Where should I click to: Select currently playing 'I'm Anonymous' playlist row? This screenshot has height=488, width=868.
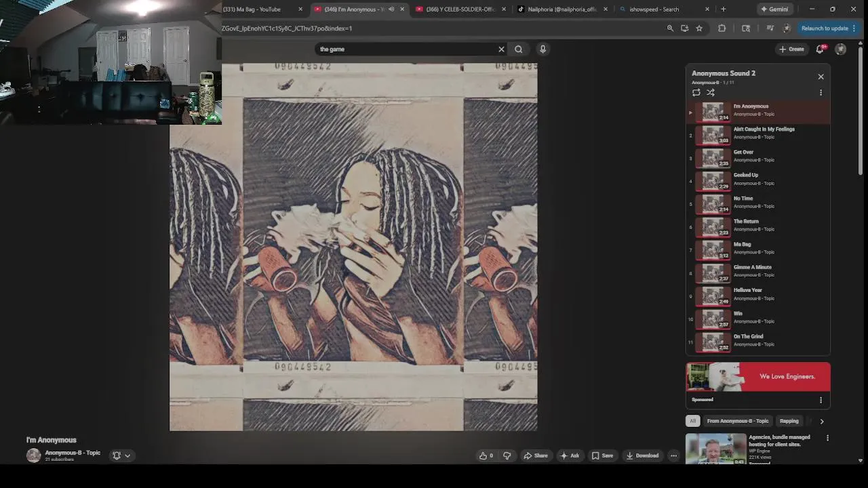coord(757,111)
